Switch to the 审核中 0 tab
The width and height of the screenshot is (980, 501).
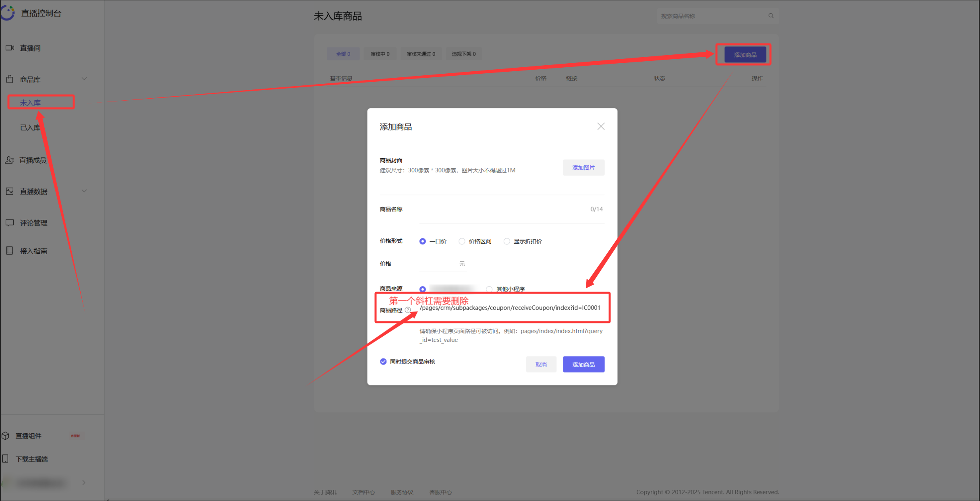(380, 54)
